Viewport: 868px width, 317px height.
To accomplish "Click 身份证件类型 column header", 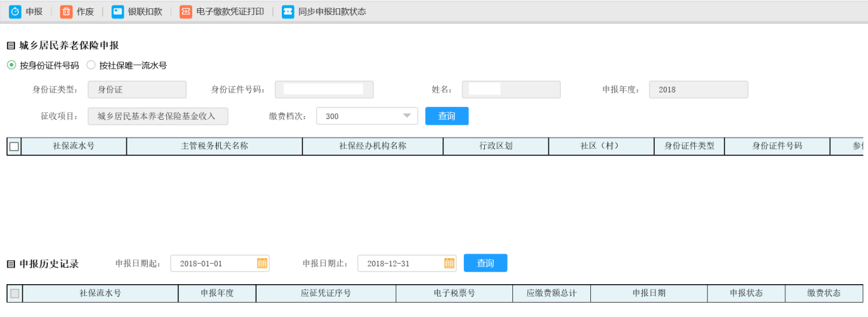I will [x=689, y=147].
